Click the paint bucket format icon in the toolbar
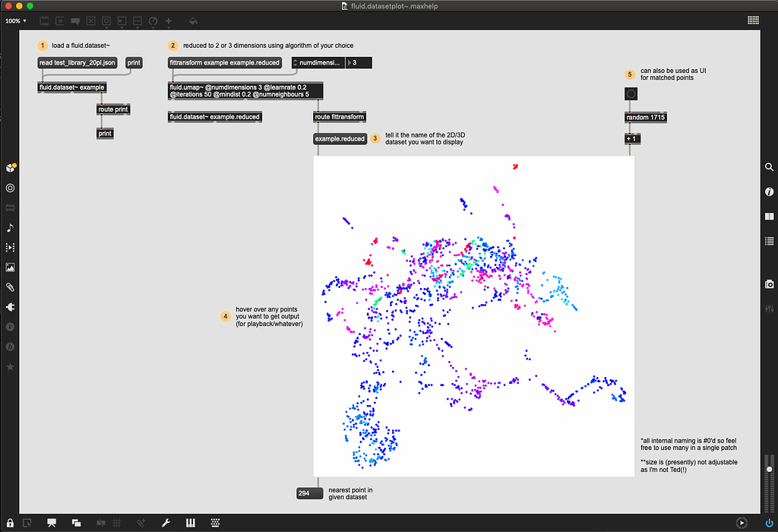Image resolution: width=778 pixels, height=532 pixels. (192, 21)
